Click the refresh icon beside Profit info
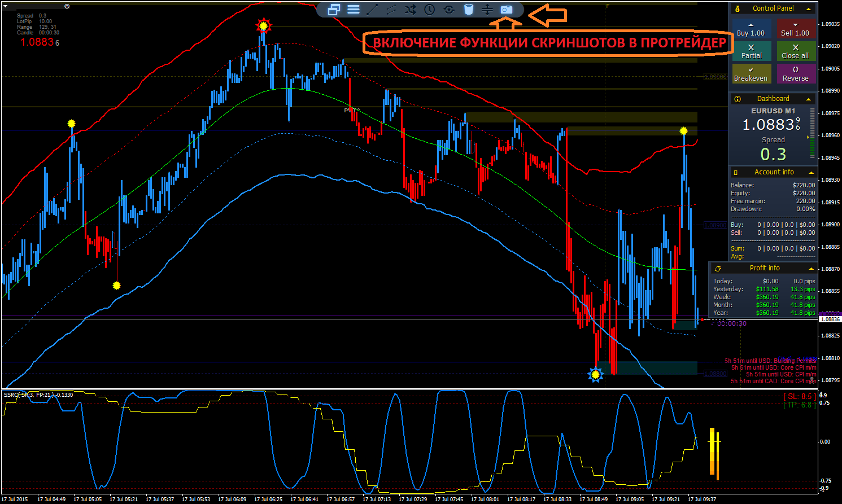The height and width of the screenshot is (504, 842). point(718,268)
